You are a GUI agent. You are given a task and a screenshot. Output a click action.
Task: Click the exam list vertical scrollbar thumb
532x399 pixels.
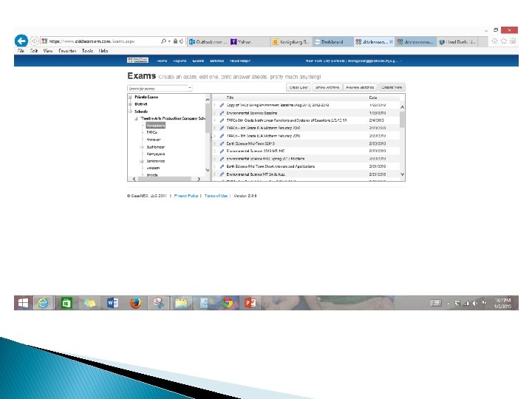click(x=402, y=119)
